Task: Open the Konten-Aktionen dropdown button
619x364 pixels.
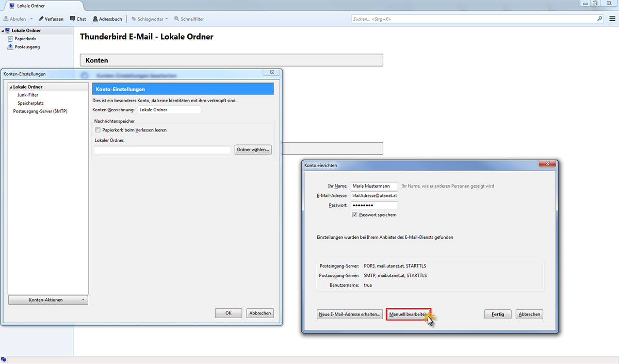Action: coord(48,300)
